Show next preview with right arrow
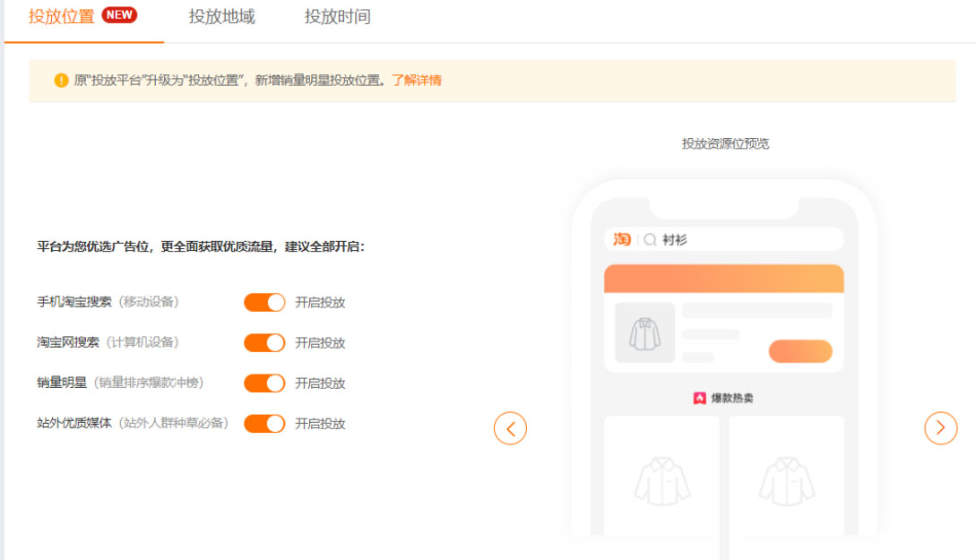This screenshot has width=976, height=560. click(x=940, y=428)
